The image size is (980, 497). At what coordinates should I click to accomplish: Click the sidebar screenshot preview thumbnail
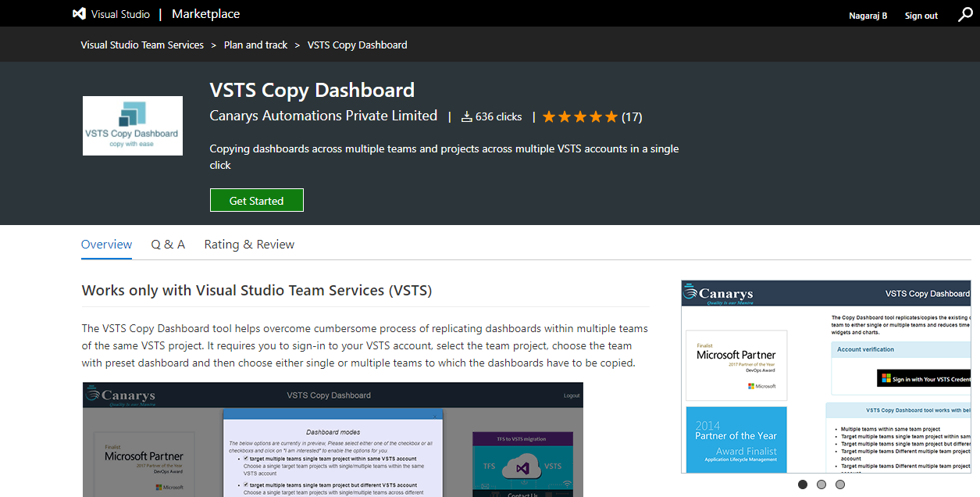826,376
